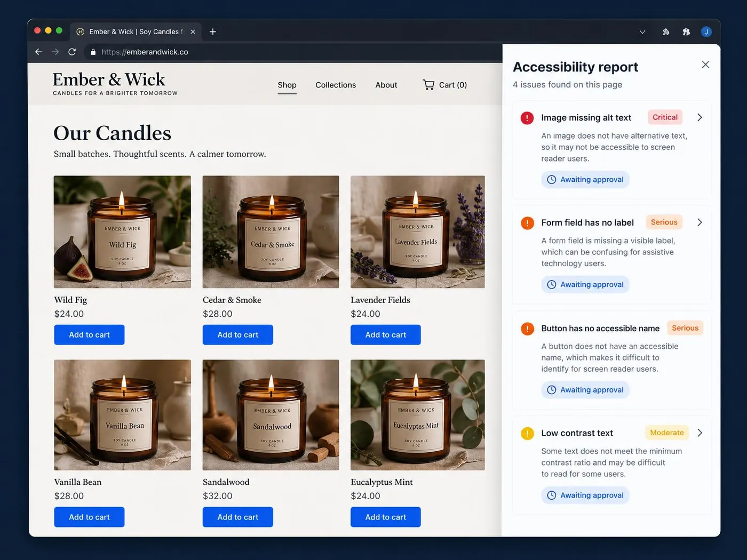
Task: Click Awaiting approval under Image missing alt text
Action: point(585,180)
